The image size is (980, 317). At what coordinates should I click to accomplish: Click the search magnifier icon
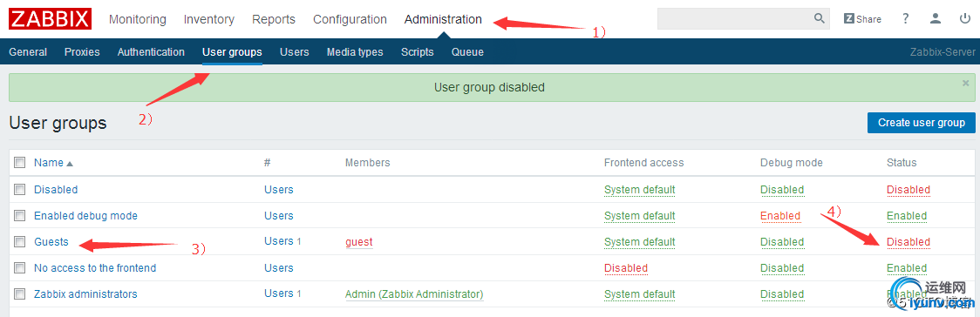pos(820,18)
